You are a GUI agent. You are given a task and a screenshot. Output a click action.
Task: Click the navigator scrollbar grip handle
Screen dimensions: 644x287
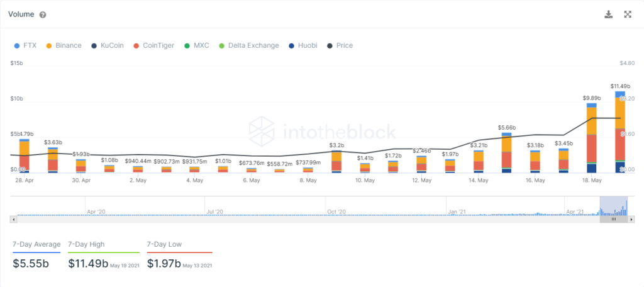(x=614, y=220)
